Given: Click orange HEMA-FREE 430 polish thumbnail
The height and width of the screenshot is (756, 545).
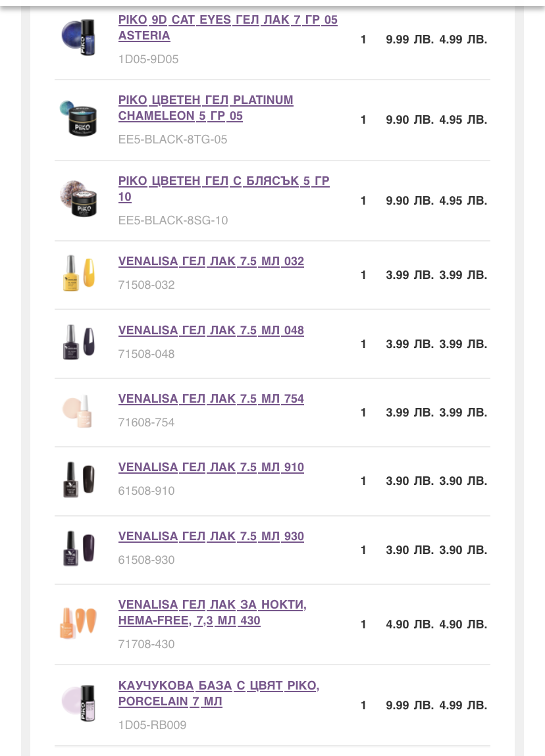Looking at the screenshot, I should pyautogui.click(x=78, y=622).
